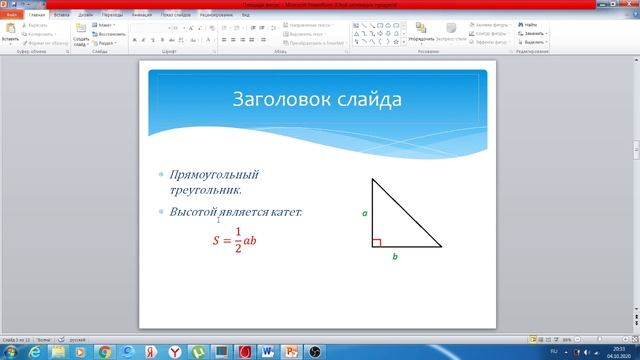Open line spacing dropdown
Screen dimensions: 640x360
tap(274, 28)
